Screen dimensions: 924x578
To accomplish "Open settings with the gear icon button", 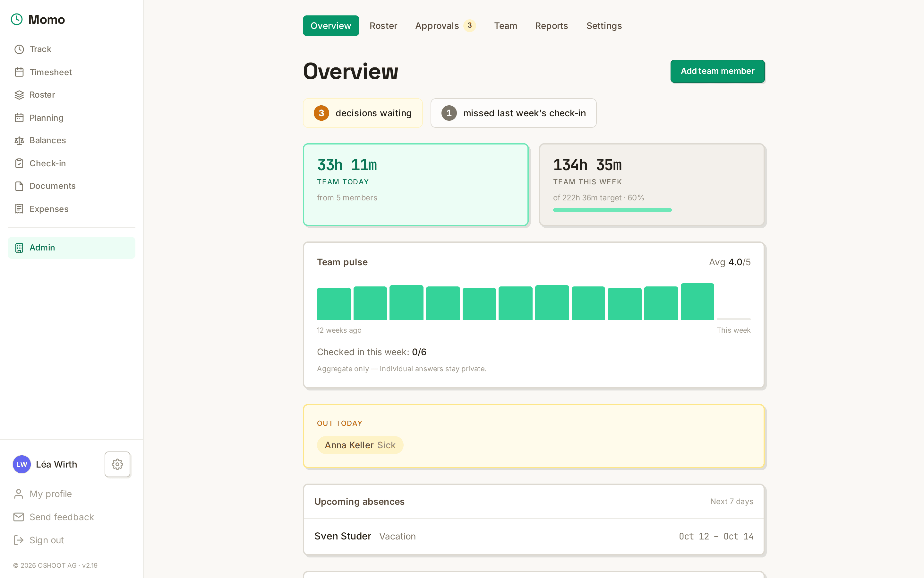I will tap(117, 464).
